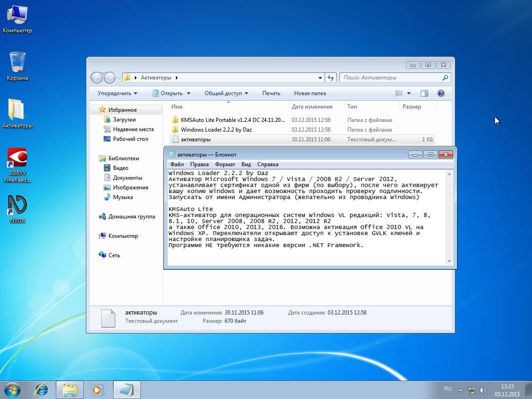Image resolution: width=532 pixels, height=399 pixels.
Task: Open the taskbar clock and date
Action: [x=507, y=390]
